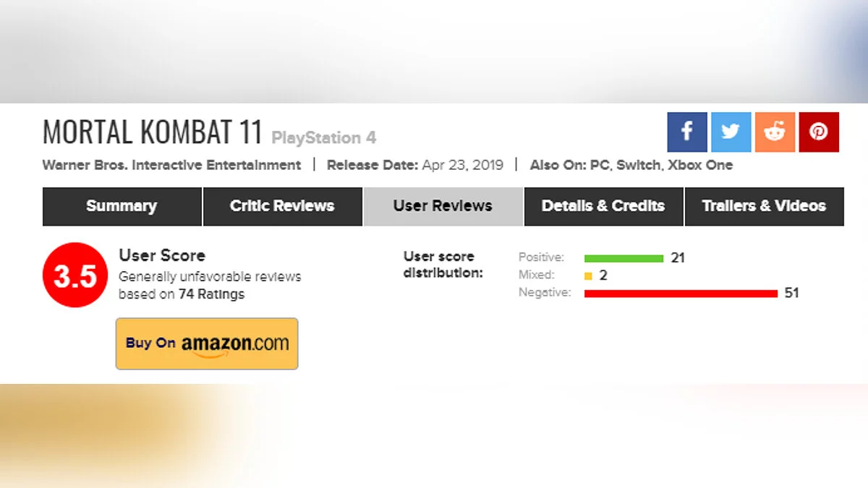The image size is (868, 488).
Task: Click the red 3.5 user score badge
Action: (x=75, y=275)
